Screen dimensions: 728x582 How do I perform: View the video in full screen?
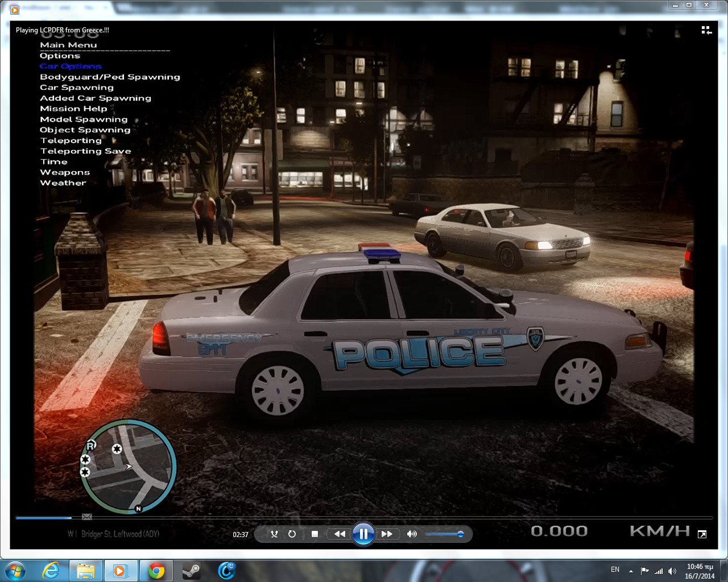tap(702, 534)
